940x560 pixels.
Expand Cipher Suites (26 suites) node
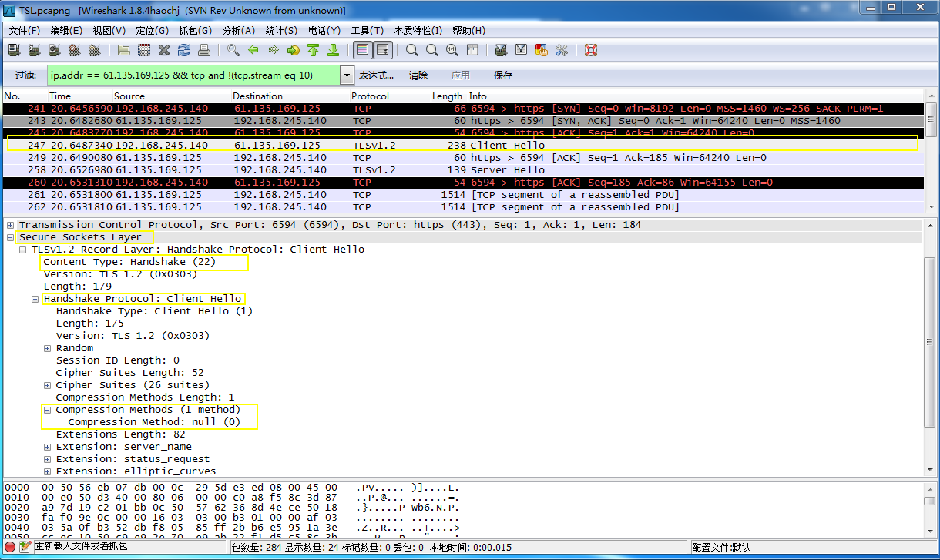tap(47, 385)
